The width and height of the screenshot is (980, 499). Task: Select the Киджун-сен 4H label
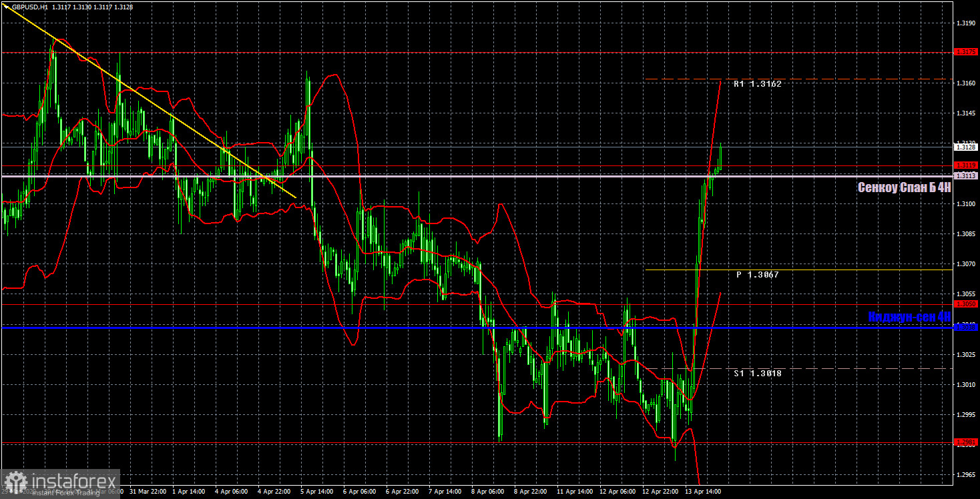pos(909,317)
